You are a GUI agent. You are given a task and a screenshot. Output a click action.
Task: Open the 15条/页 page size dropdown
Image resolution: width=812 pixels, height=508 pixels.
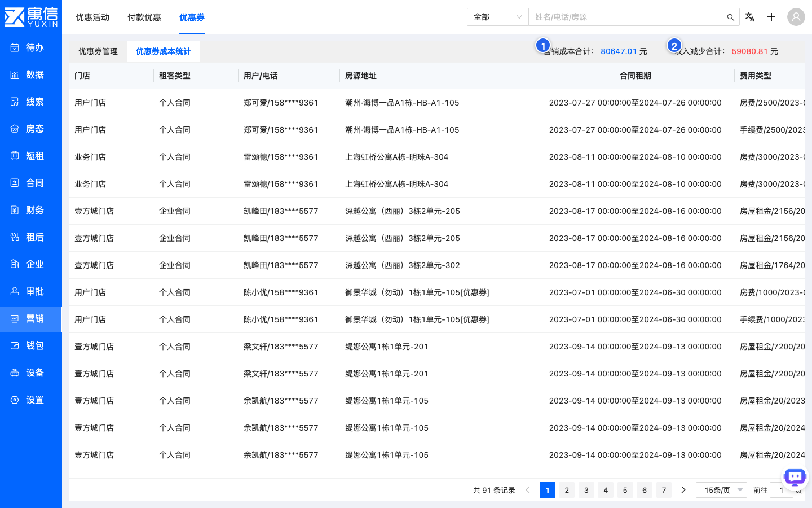722,490
